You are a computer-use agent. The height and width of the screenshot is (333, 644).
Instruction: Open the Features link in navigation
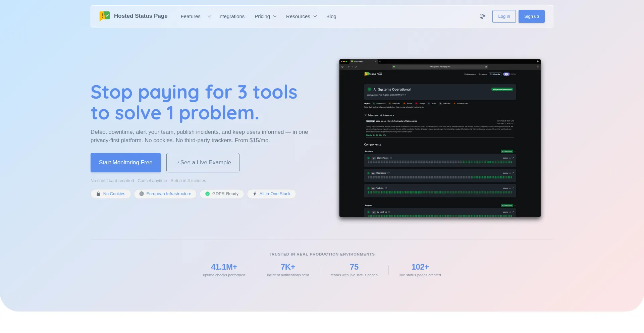191,16
